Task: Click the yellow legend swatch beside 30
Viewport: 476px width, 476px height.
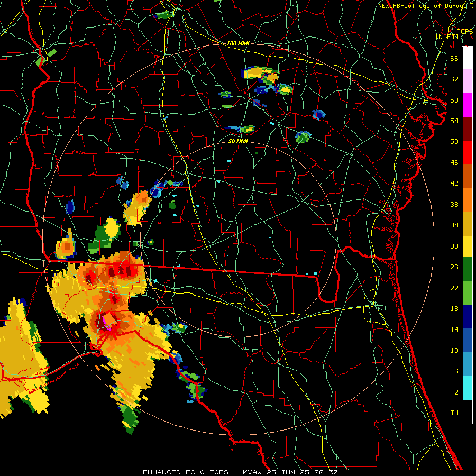Action: [x=467, y=246]
